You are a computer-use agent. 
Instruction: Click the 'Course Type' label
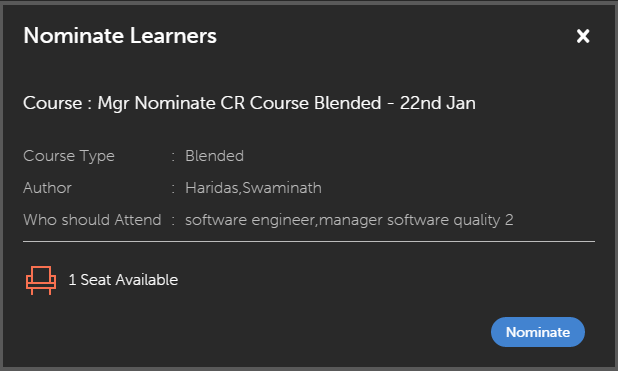coord(69,156)
